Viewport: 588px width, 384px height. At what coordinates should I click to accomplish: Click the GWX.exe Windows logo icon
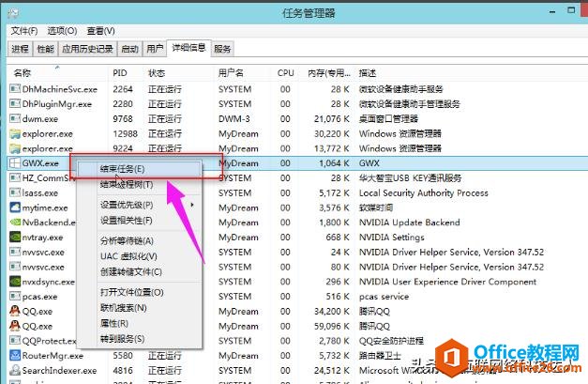pos(15,163)
